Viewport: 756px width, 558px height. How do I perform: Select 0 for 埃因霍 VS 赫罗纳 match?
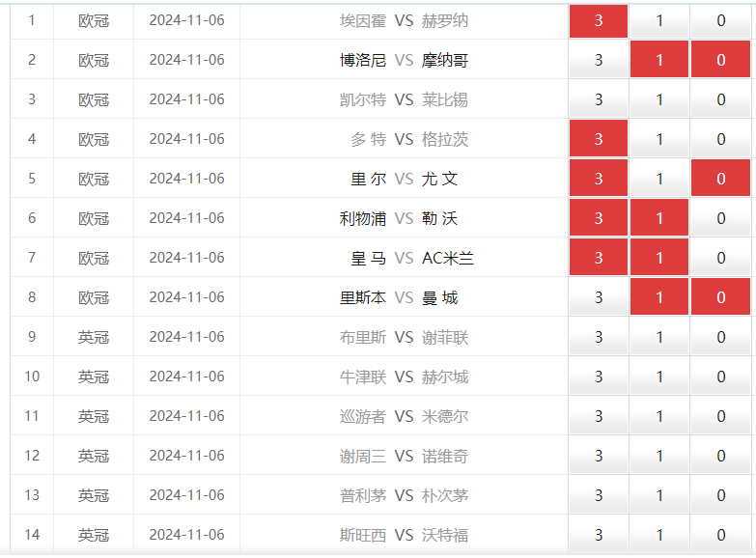pos(721,20)
